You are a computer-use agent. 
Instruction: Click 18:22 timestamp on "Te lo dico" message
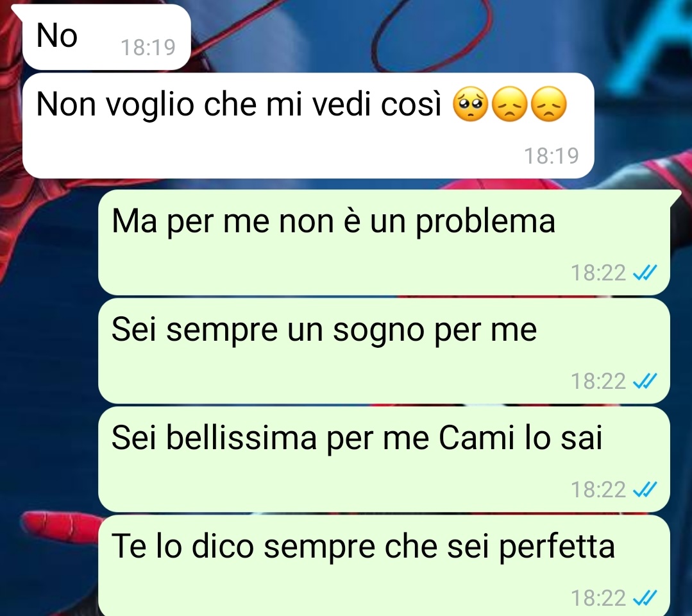(x=598, y=598)
